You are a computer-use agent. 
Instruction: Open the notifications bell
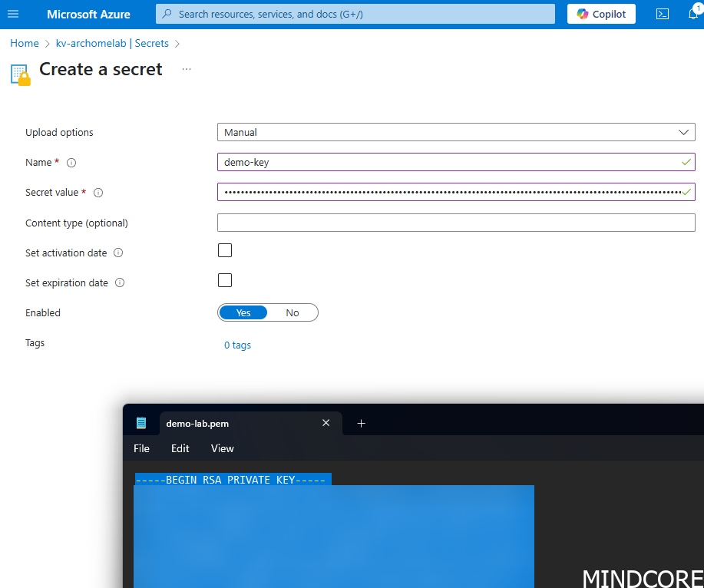coord(692,14)
